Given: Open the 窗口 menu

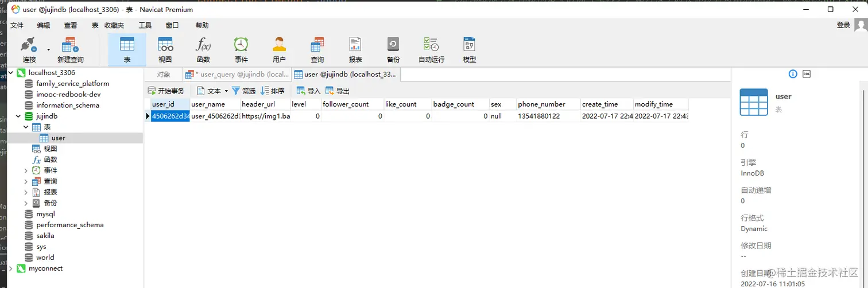Looking at the screenshot, I should click(x=172, y=25).
